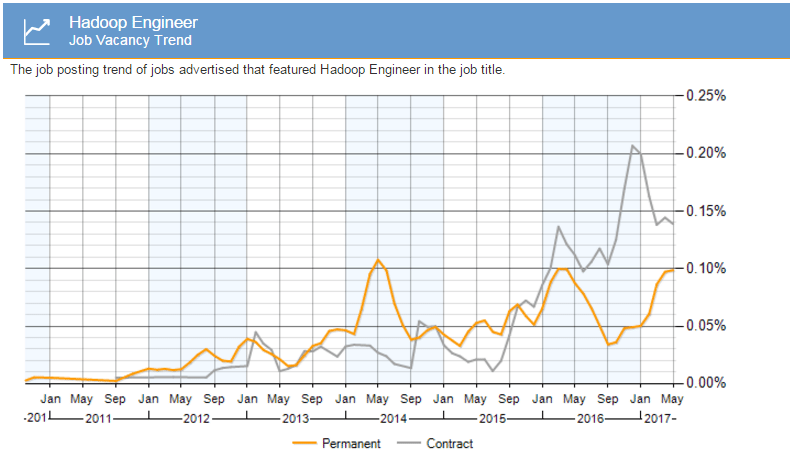Click the 2011 year label on axis
The image size is (795, 459).
point(98,419)
